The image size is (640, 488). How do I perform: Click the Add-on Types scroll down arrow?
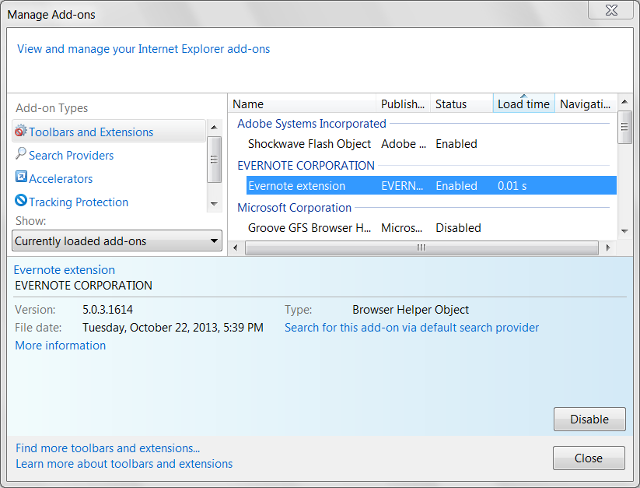point(214,204)
